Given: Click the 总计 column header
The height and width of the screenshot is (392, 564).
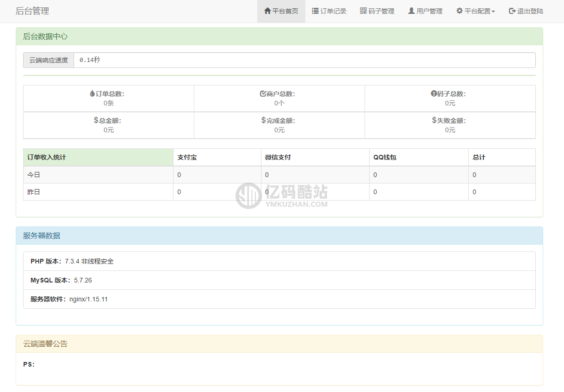Looking at the screenshot, I should [x=502, y=157].
